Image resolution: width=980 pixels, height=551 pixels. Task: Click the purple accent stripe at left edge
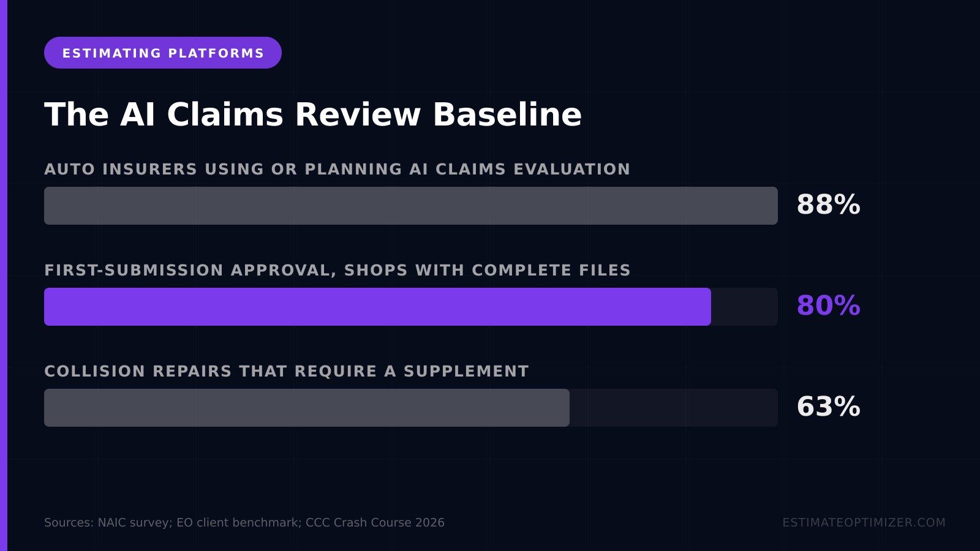(4, 275)
